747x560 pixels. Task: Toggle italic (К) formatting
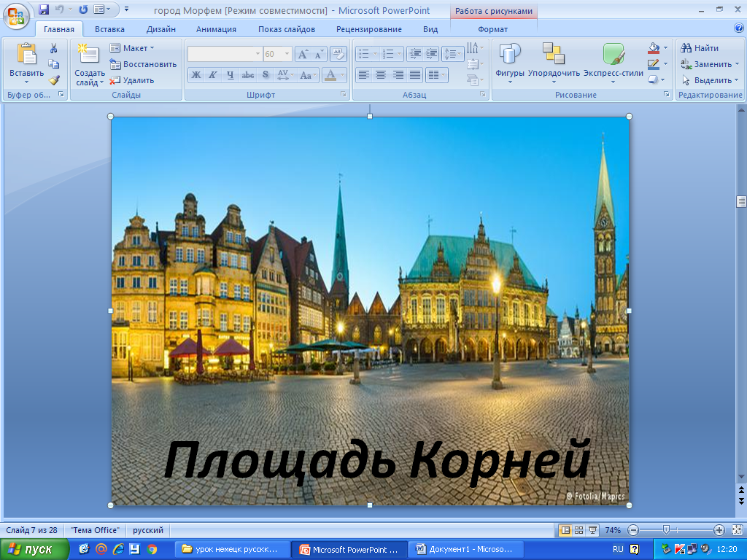point(213,74)
